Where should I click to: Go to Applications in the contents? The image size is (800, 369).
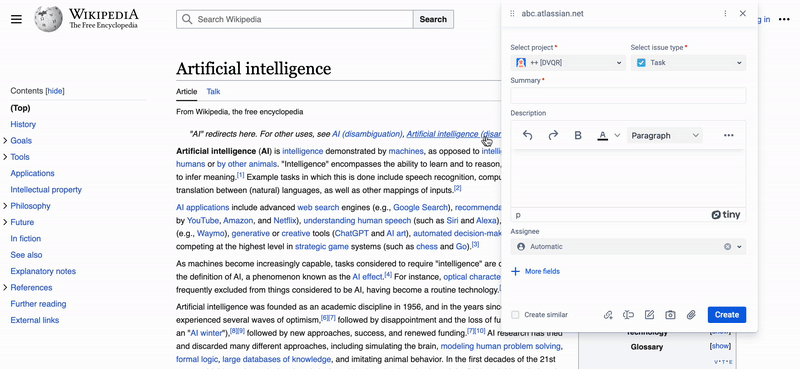coord(32,174)
